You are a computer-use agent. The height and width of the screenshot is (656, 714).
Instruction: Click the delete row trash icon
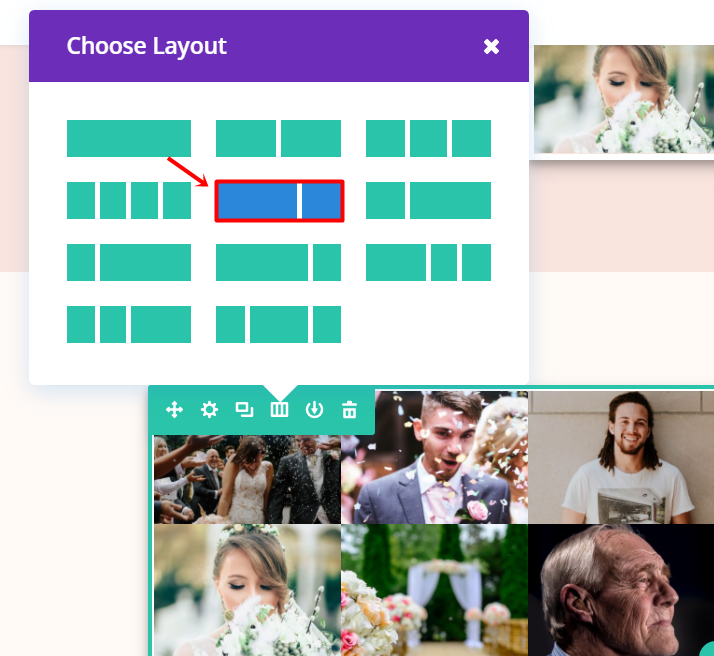coord(349,410)
